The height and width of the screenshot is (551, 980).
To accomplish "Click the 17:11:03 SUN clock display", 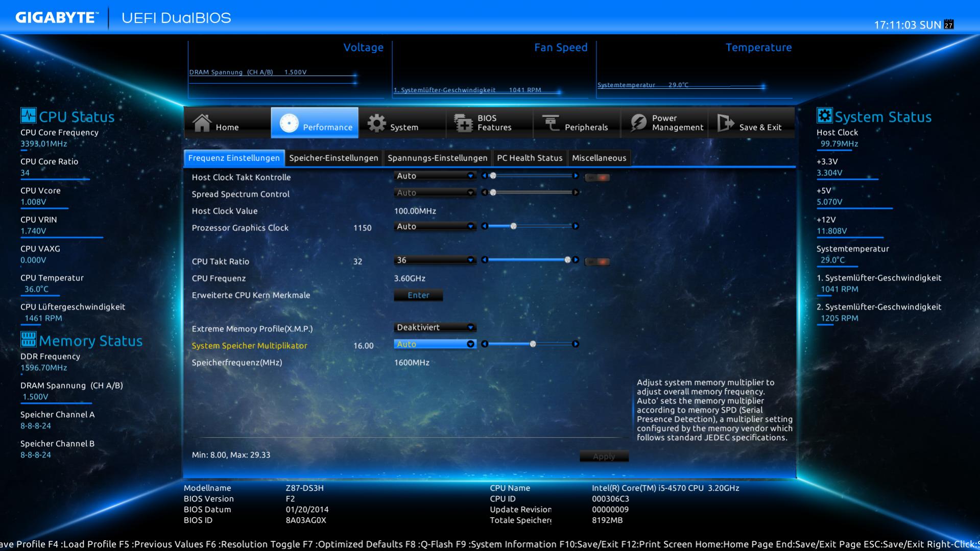I will click(x=907, y=25).
